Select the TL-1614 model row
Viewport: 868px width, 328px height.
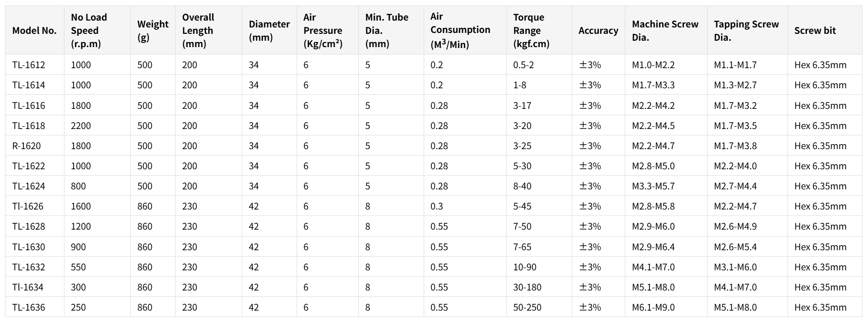(x=29, y=85)
